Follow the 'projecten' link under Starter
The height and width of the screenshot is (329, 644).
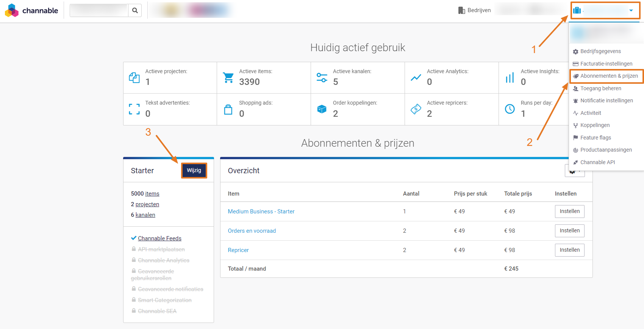[147, 204]
